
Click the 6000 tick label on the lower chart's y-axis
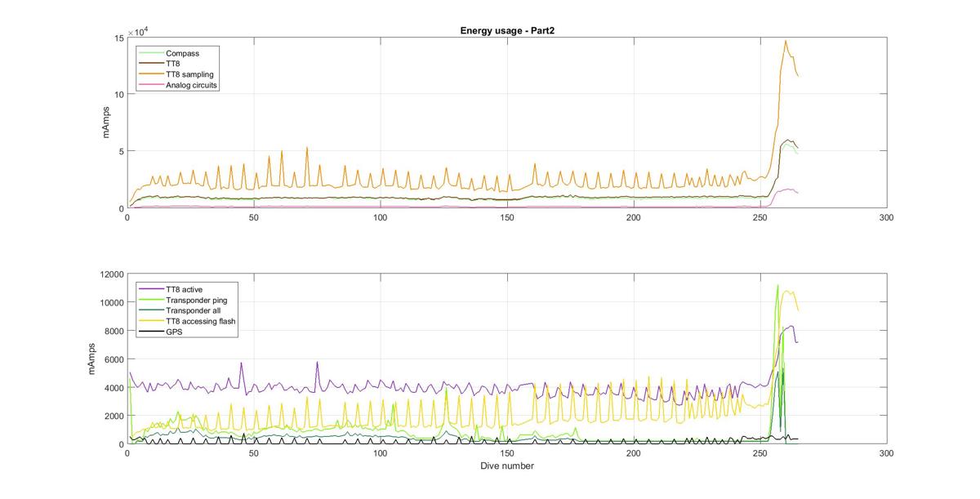click(114, 359)
